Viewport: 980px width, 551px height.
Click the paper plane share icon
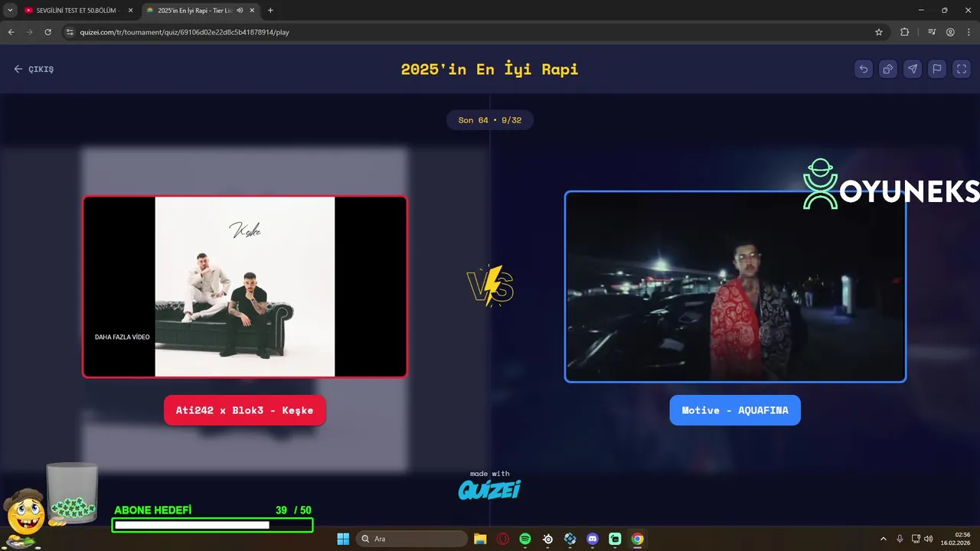[x=913, y=69]
